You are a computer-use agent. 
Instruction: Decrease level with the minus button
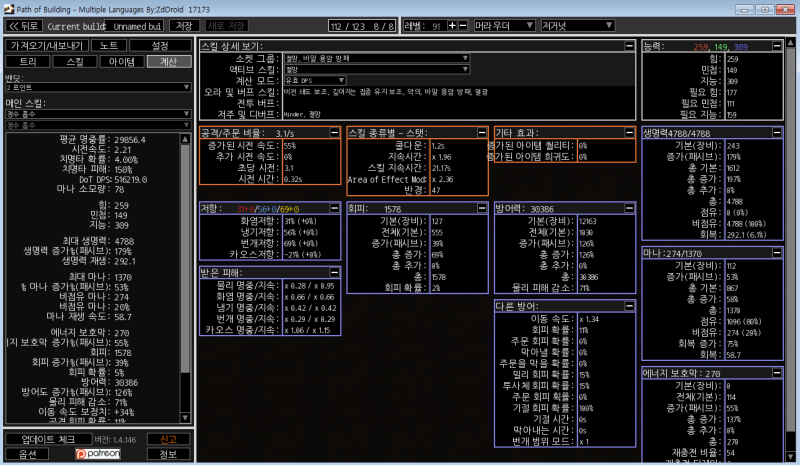click(x=463, y=26)
